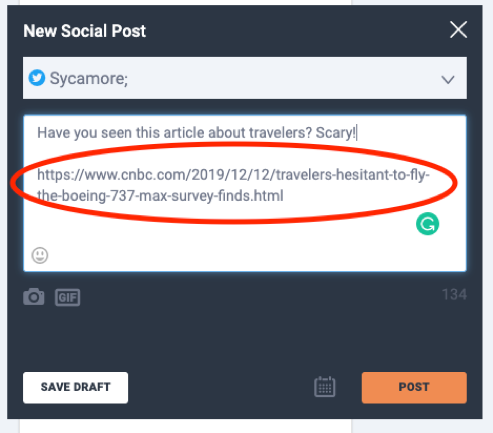This screenshot has height=433, width=493.
Task: Click 'boeing-737-max' portion of the link
Action: (113, 196)
